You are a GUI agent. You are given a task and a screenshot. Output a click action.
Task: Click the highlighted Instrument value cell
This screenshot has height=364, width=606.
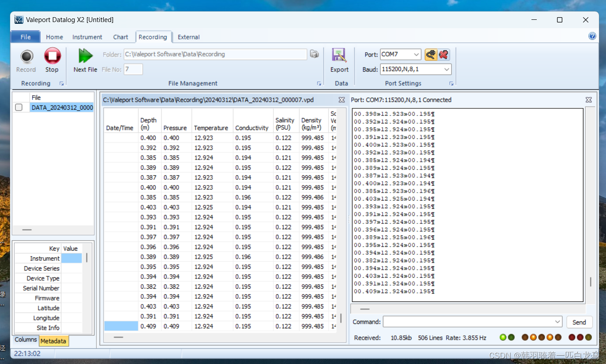71,258
